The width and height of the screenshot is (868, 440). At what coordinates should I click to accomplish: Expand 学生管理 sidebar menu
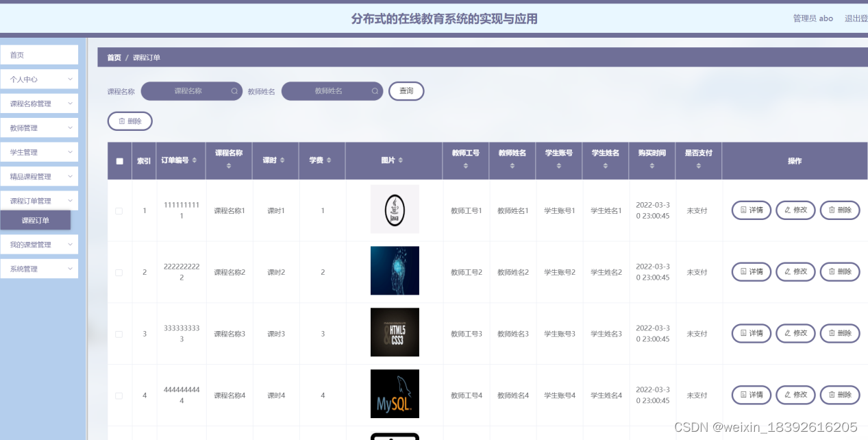[39, 152]
